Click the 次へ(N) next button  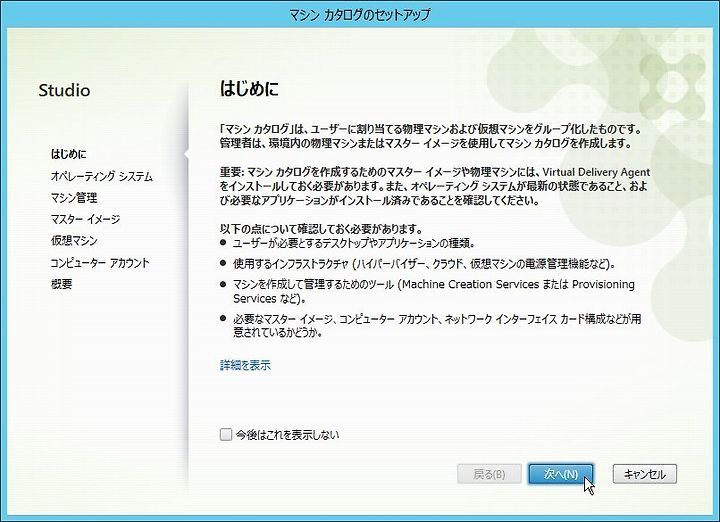[561, 474]
